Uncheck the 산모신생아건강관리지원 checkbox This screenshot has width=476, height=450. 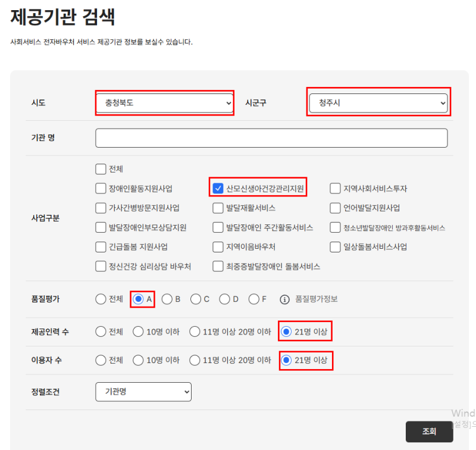click(x=218, y=189)
